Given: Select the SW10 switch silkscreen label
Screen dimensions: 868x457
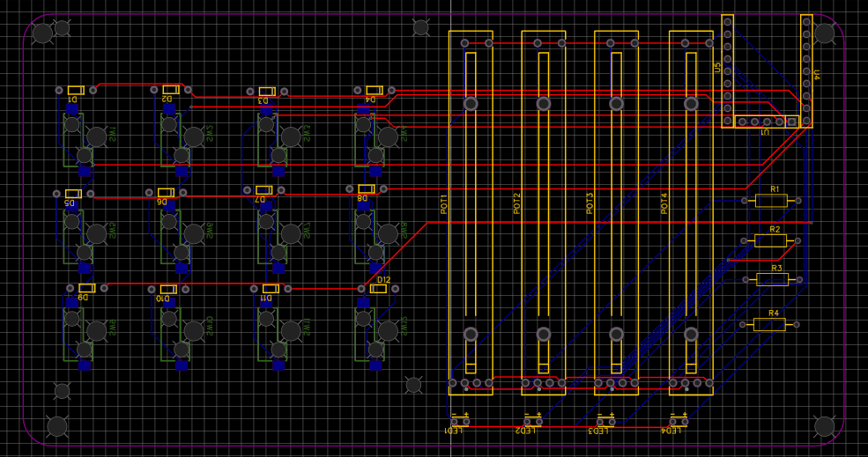Looking at the screenshot, I should (210, 327).
